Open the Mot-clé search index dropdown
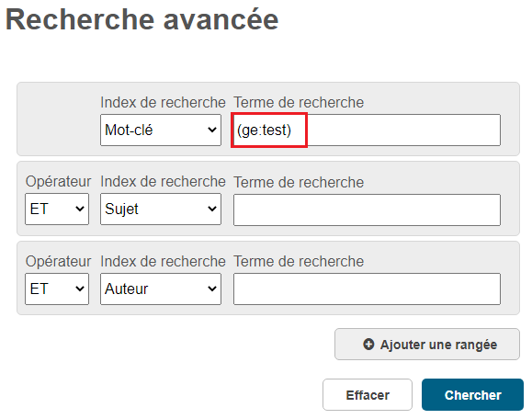Image resolution: width=532 pixels, height=419 pixels. point(161,130)
